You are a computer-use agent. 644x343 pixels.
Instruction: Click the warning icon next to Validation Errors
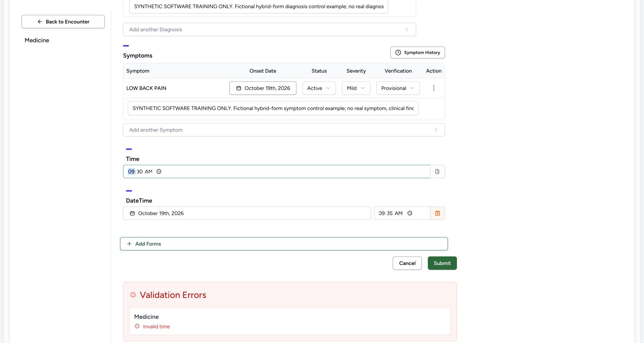pos(133,295)
